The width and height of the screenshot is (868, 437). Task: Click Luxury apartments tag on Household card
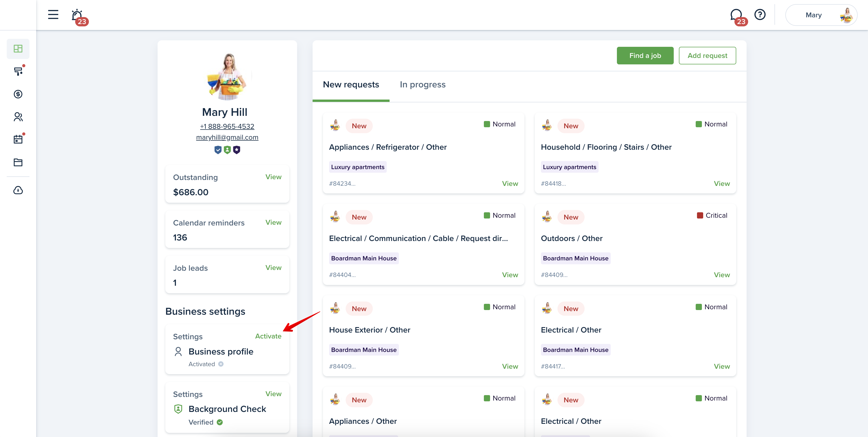(569, 167)
